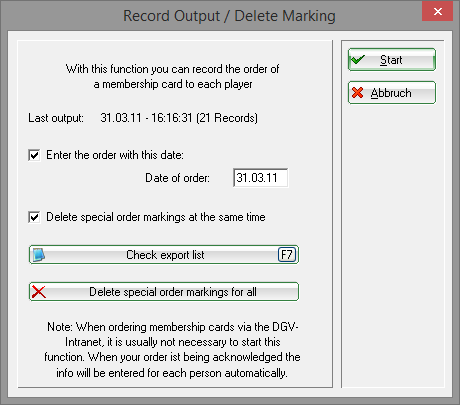
Task: Click the red X icon on Abbruch
Action: tap(357, 92)
